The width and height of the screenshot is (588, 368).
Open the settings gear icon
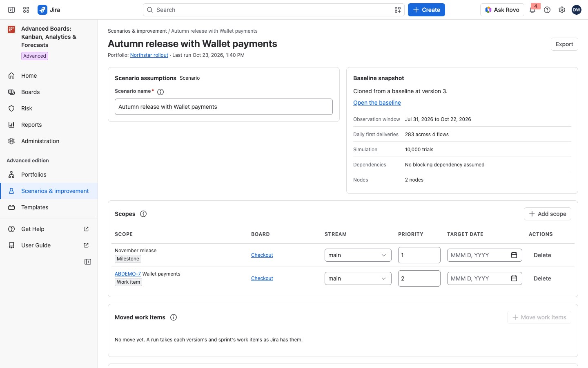(x=562, y=10)
